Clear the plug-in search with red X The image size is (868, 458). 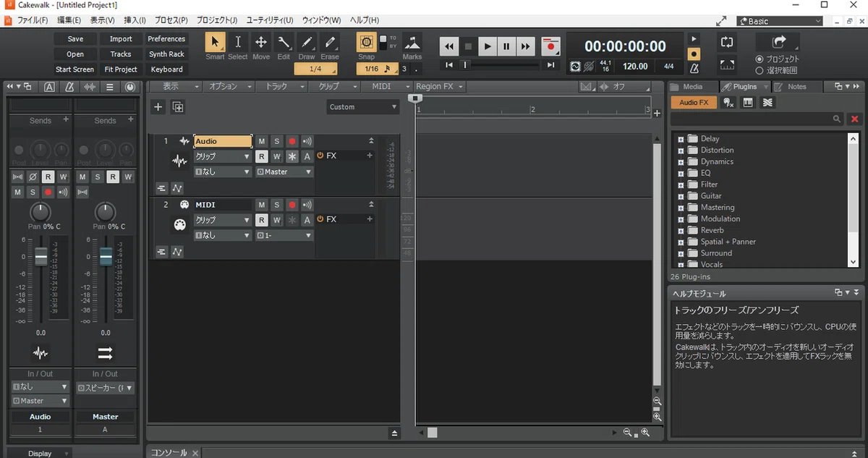tap(855, 119)
